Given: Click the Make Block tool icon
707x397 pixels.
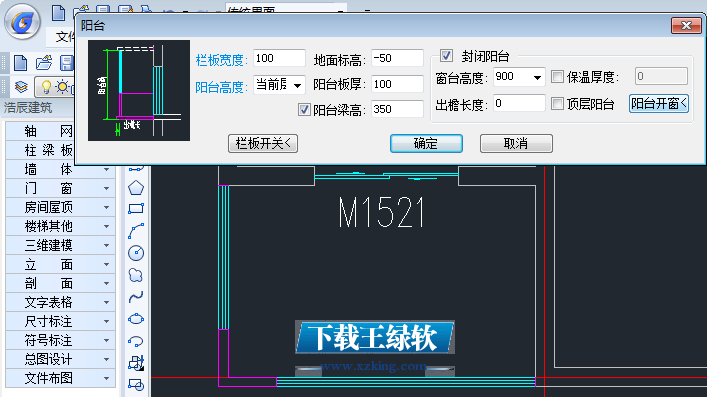Looking at the screenshot, I should tap(136, 384).
